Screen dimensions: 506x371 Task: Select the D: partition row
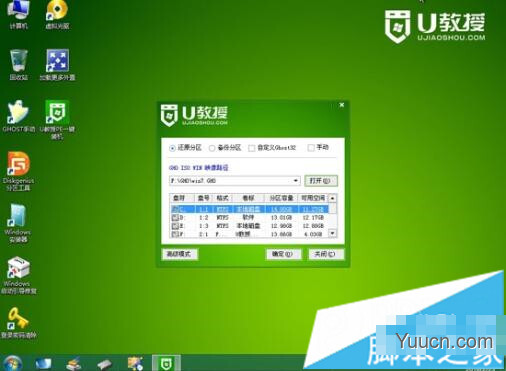click(249, 218)
